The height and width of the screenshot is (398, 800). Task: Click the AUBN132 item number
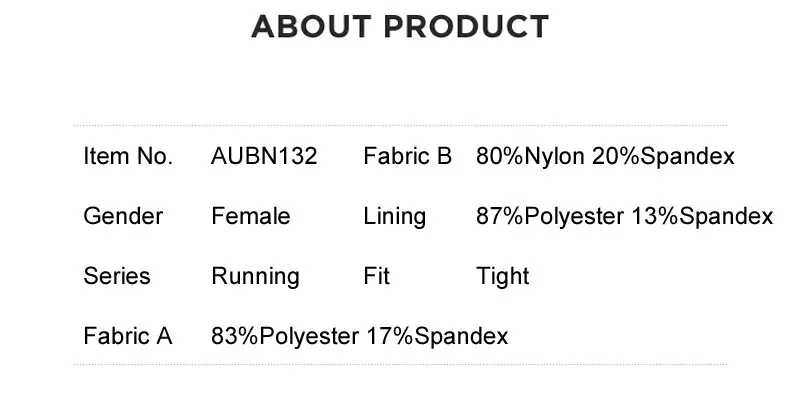(264, 156)
